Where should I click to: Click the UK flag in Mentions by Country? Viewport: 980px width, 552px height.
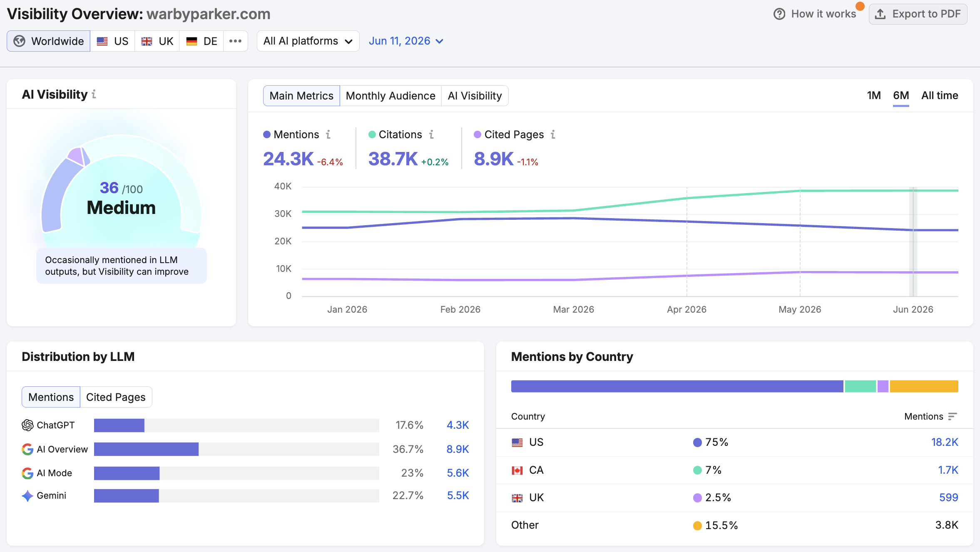[x=517, y=497]
